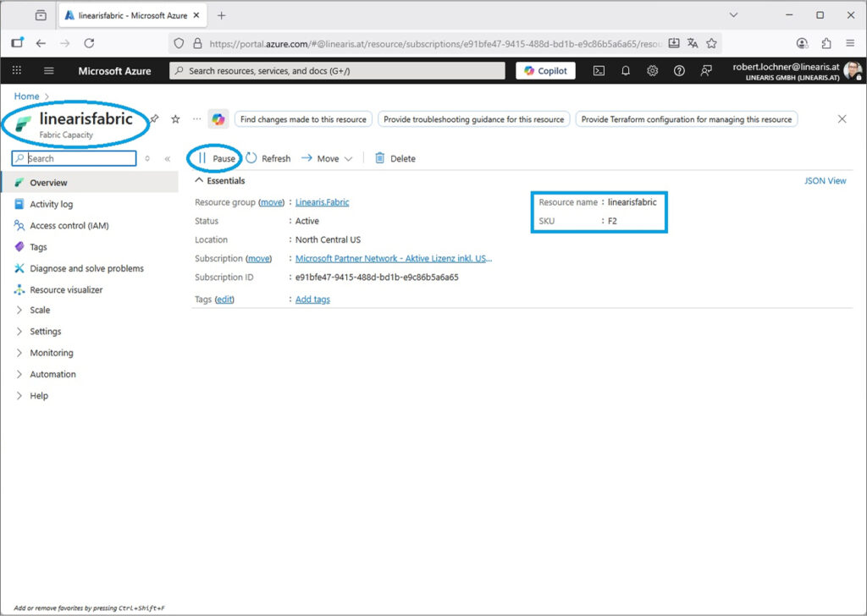Focus the resource menu Search box
867x616 pixels.
pyautogui.click(x=75, y=158)
